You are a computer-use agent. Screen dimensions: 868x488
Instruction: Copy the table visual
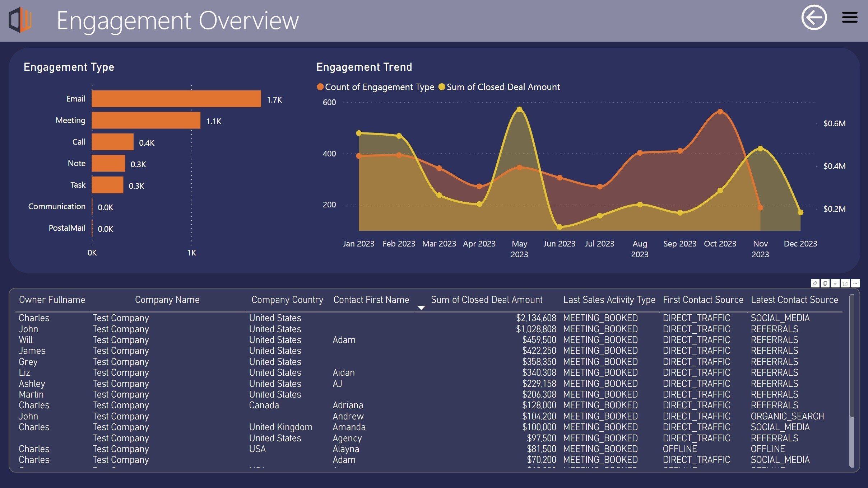coord(825,283)
